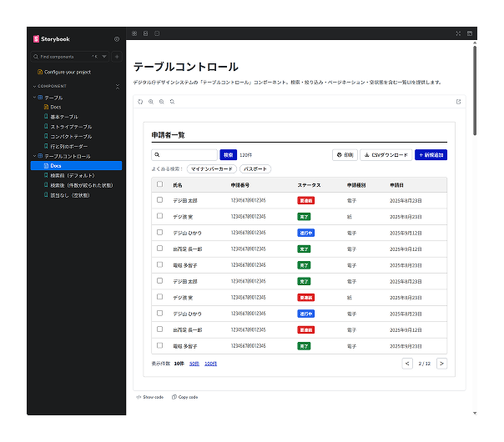This screenshot has width=504, height=442.
Task: Click the blue 進行中 badge in third row
Action: point(305,233)
